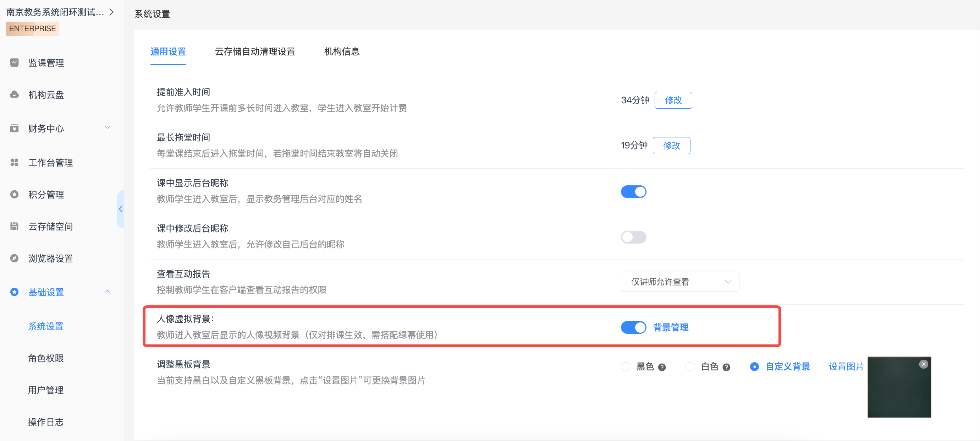Open 操作日志 in the sidebar
980x441 pixels.
point(46,422)
